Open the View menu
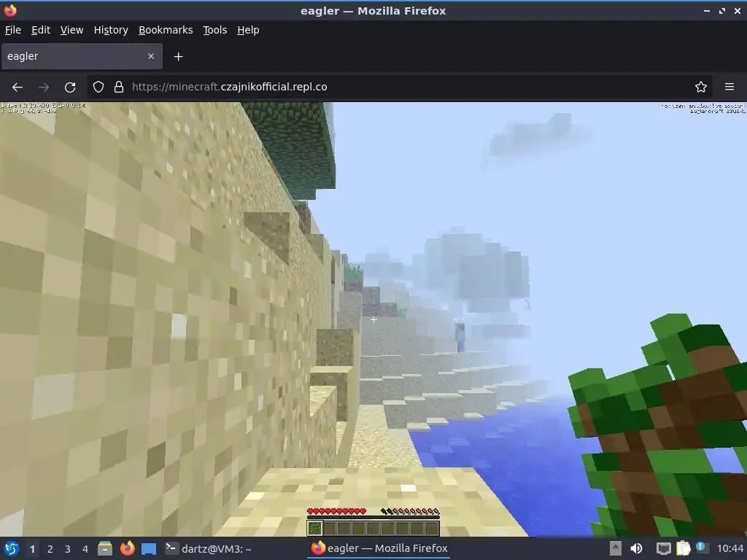The image size is (747, 560). (x=71, y=30)
